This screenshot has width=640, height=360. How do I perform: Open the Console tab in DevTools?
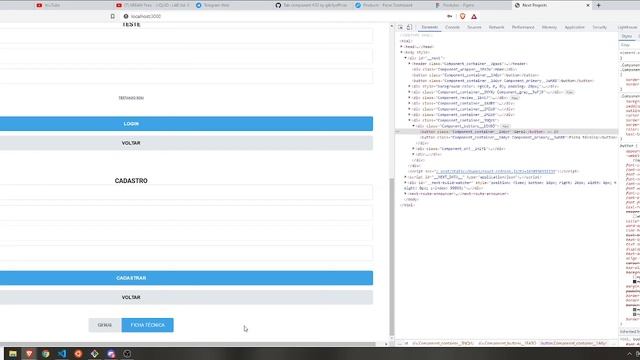452,27
